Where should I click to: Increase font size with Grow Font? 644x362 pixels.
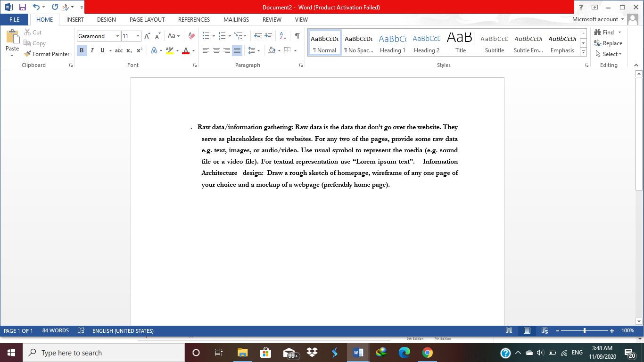147,36
